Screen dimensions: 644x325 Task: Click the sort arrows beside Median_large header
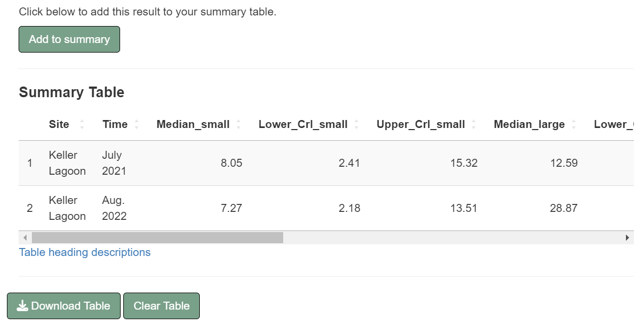(574, 124)
